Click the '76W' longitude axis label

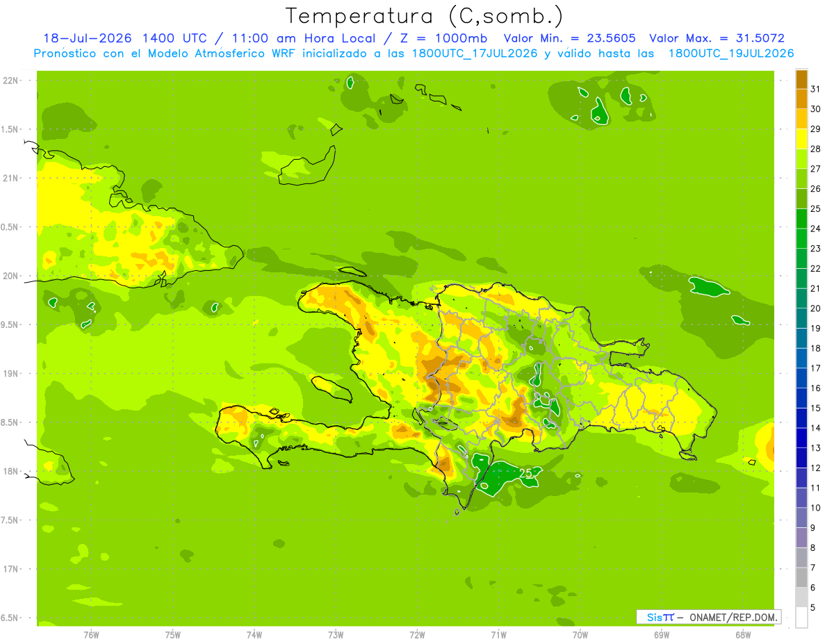91,634
